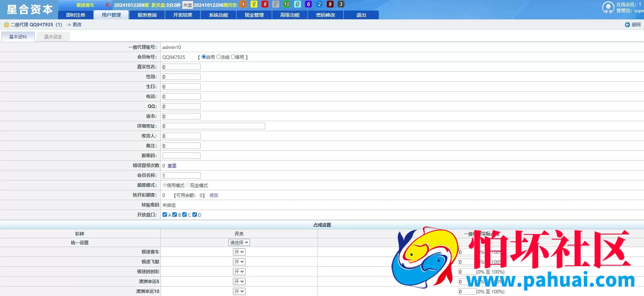Click the red result ball number 8
The image size is (644, 296).
click(265, 4)
